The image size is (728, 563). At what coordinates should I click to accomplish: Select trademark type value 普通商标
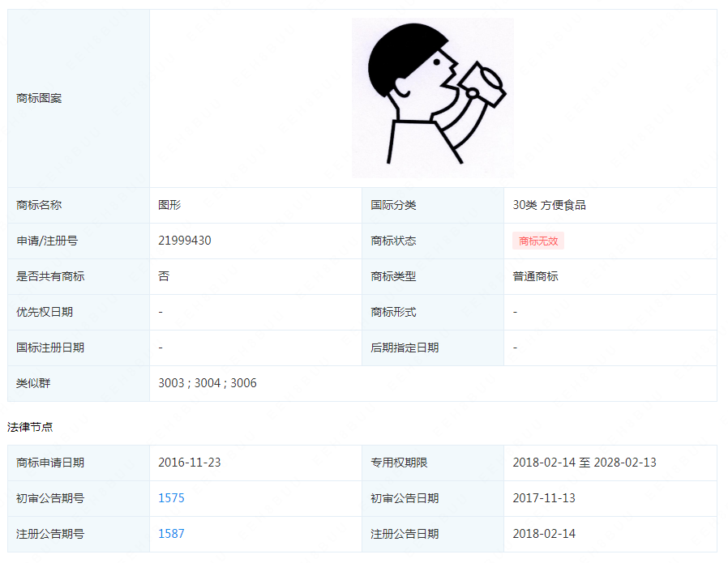(535, 276)
